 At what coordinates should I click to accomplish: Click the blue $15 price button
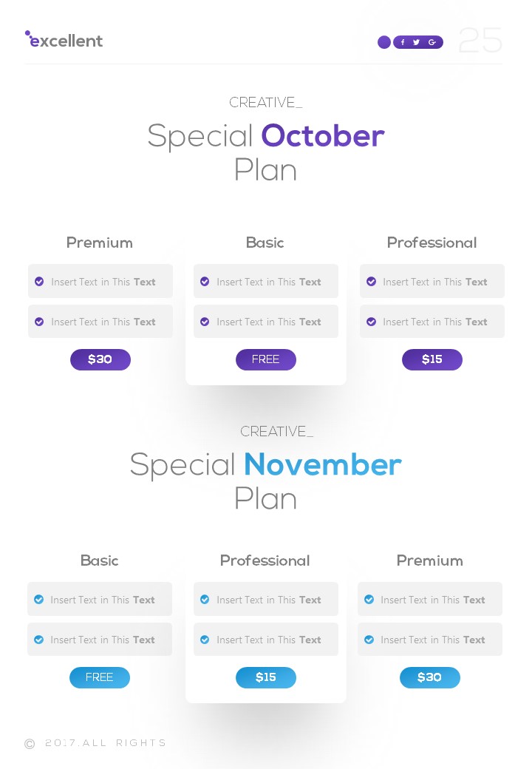click(x=266, y=678)
